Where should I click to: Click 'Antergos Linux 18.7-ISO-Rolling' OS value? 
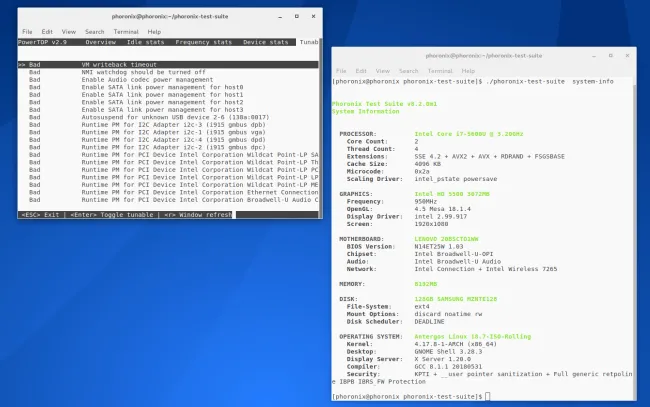(473, 337)
